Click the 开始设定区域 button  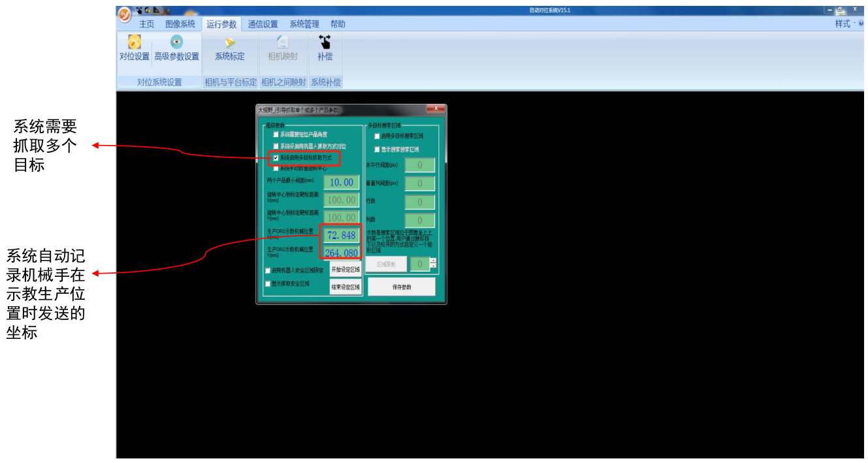click(x=345, y=270)
